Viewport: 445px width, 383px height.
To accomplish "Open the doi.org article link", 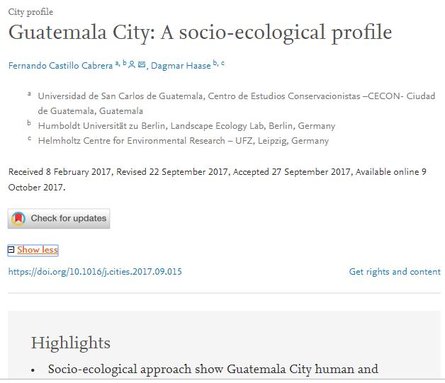I will (x=95, y=271).
